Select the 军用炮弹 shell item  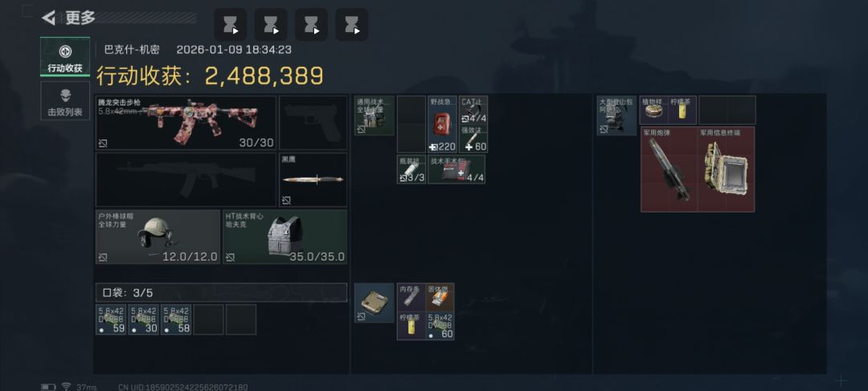[x=669, y=170]
